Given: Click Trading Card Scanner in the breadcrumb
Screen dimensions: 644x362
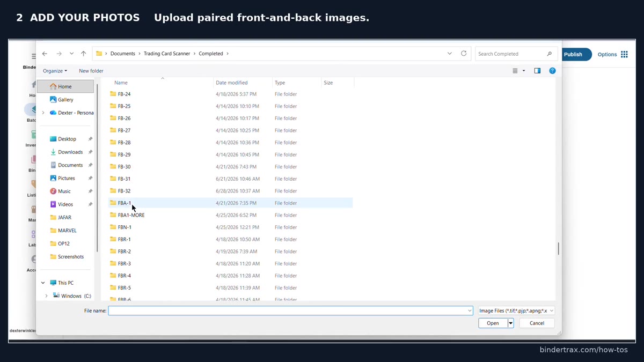Looking at the screenshot, I should 167,54.
